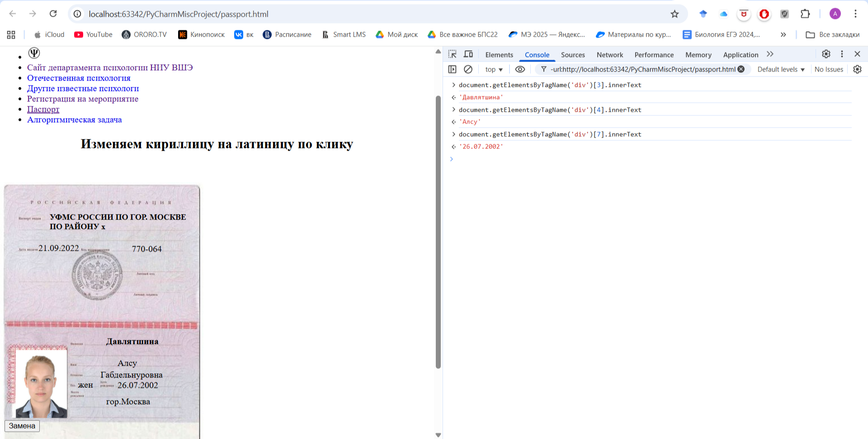This screenshot has height=439, width=868.
Task: Open console settings gear at far right
Action: 857,69
